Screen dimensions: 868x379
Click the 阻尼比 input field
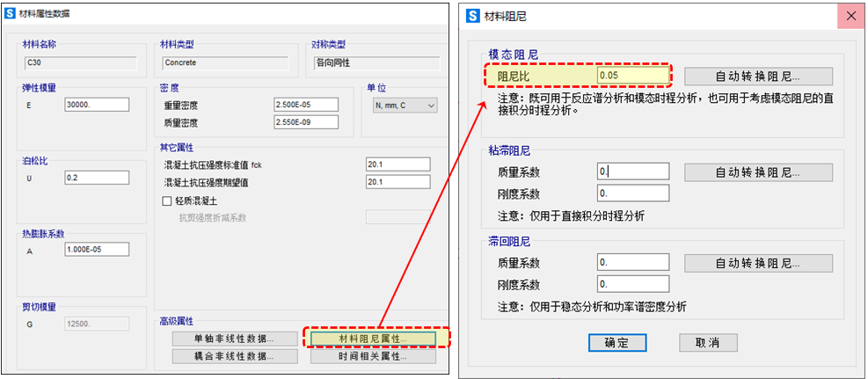pos(633,77)
